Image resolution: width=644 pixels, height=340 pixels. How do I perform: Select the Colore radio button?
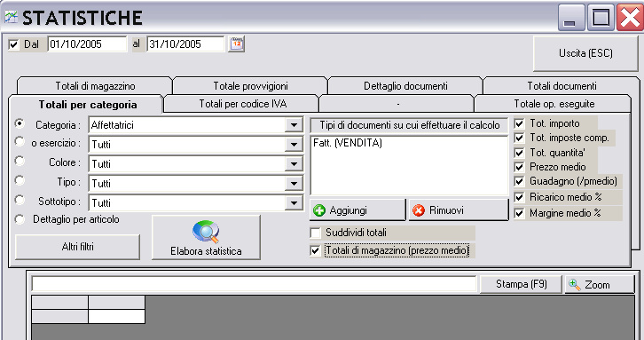point(20,161)
